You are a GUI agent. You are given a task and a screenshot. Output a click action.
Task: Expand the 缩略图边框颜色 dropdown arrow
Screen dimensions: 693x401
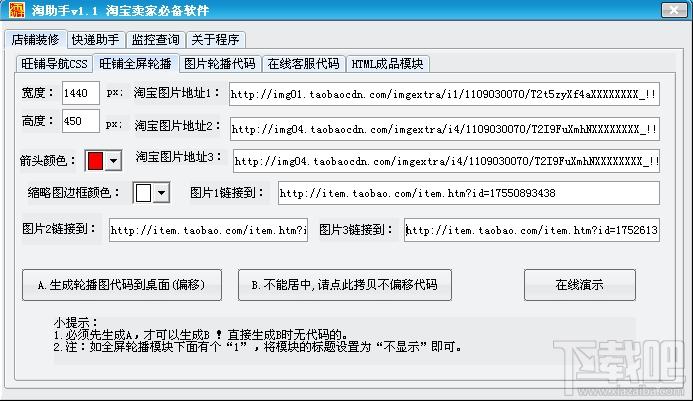pos(160,193)
